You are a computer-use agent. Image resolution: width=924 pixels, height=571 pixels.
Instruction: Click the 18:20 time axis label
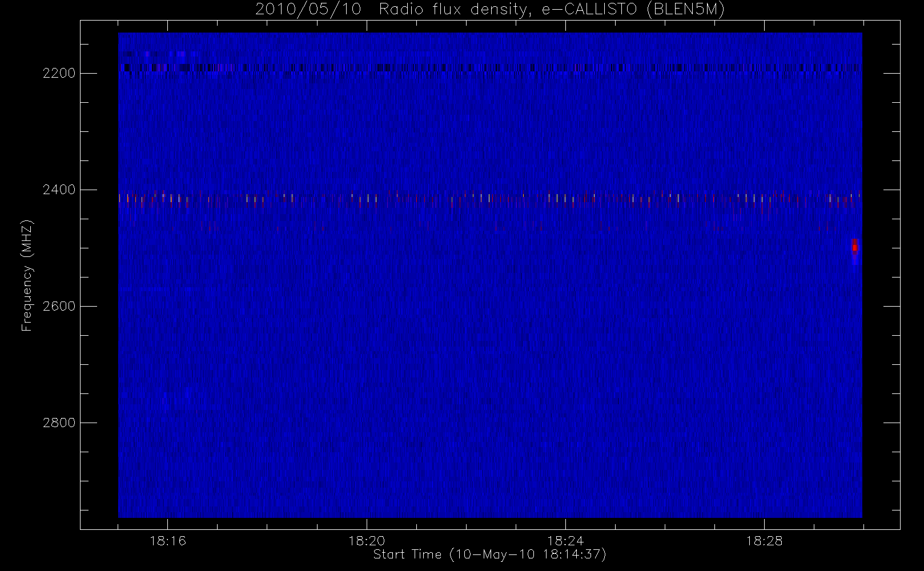(x=367, y=541)
